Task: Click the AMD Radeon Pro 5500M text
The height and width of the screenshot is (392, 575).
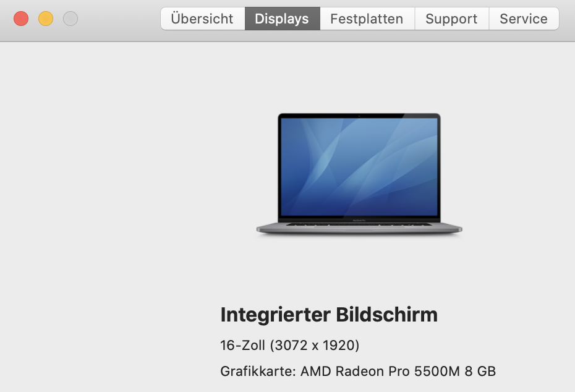Action: coord(380,371)
